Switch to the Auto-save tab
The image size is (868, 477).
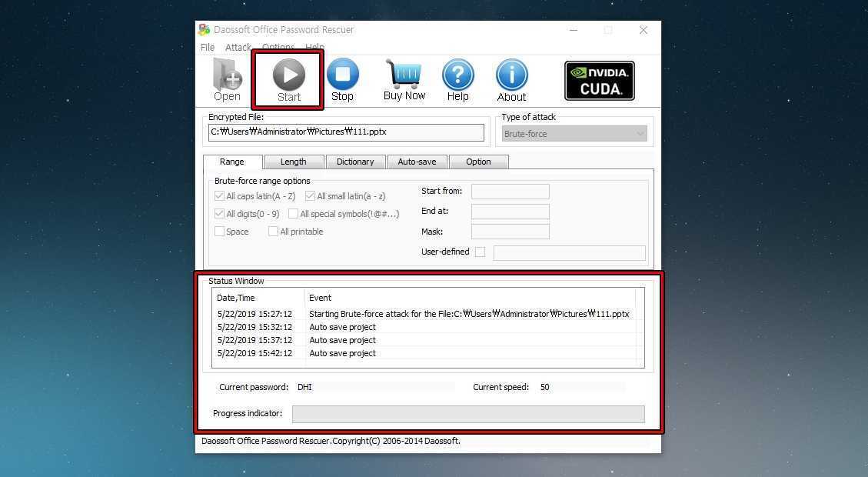[x=417, y=162]
